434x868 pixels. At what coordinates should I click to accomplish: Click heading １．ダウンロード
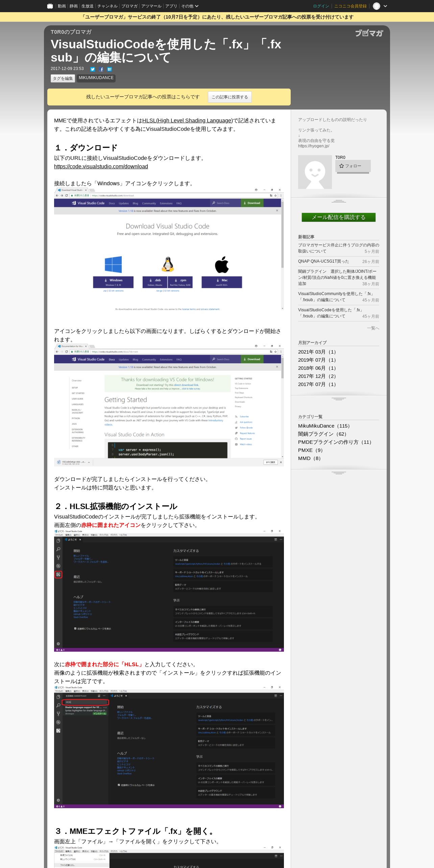pyautogui.click(x=86, y=148)
